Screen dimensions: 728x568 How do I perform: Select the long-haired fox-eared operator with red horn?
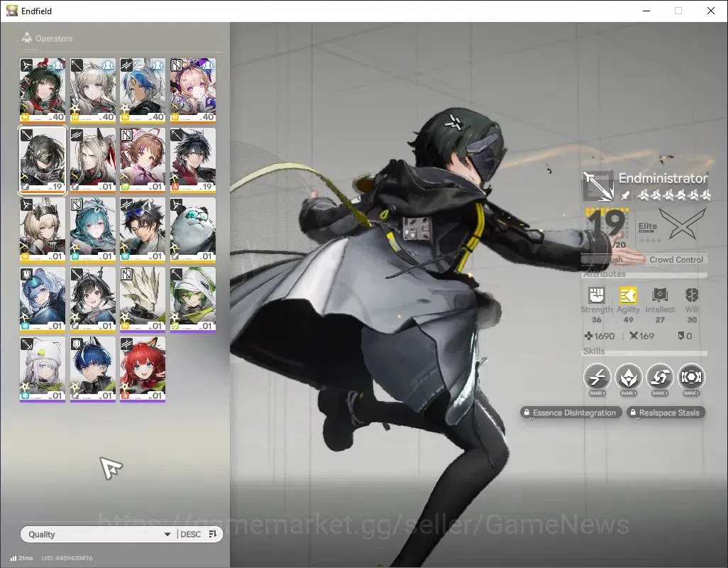93,160
